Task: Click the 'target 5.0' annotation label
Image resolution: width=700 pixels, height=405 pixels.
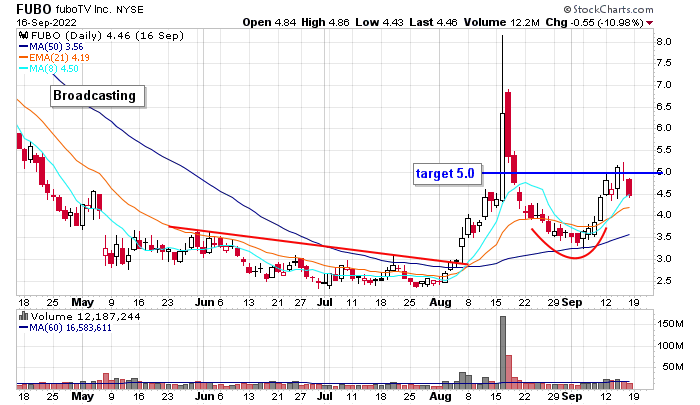Action: click(x=447, y=173)
